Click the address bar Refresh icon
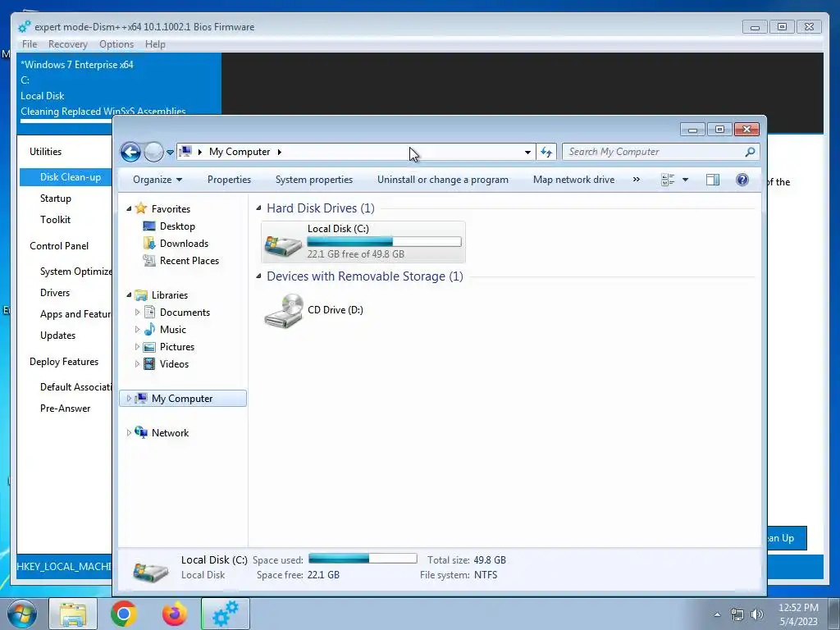 point(546,152)
